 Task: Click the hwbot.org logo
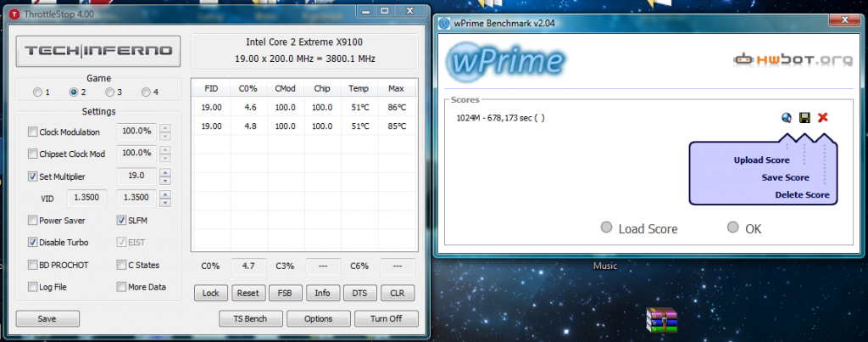pyautogui.click(x=793, y=60)
